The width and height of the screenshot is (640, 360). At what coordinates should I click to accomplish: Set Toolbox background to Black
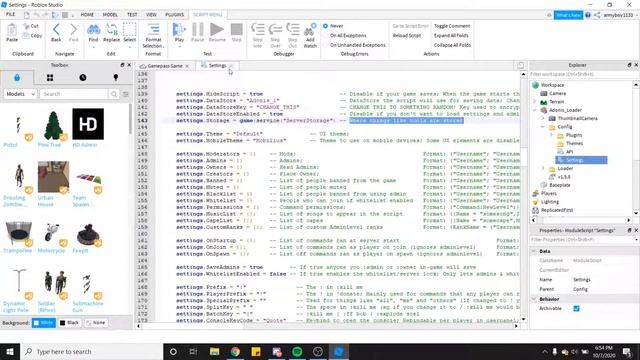[x=69, y=323]
